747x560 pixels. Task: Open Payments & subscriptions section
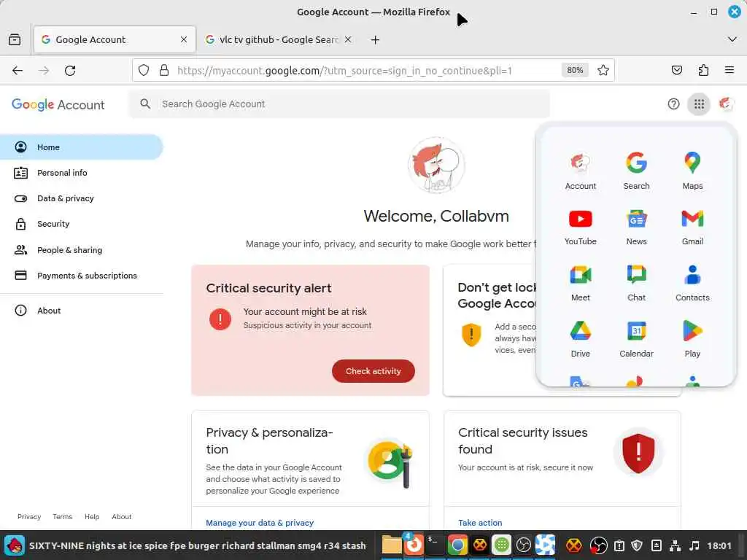(82, 276)
